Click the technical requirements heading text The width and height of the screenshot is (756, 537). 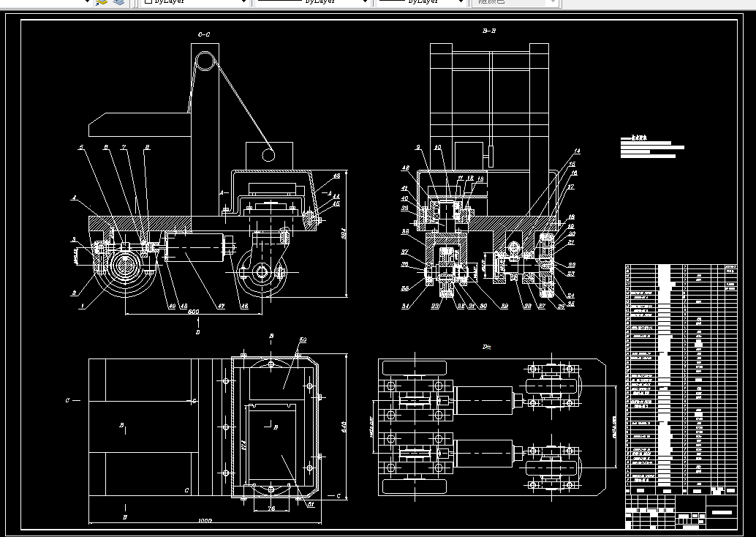[638, 138]
